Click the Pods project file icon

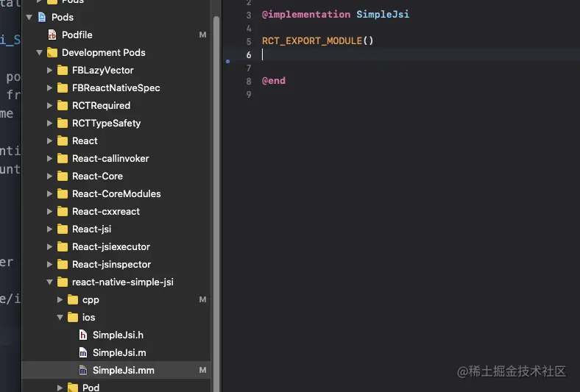[x=42, y=17]
